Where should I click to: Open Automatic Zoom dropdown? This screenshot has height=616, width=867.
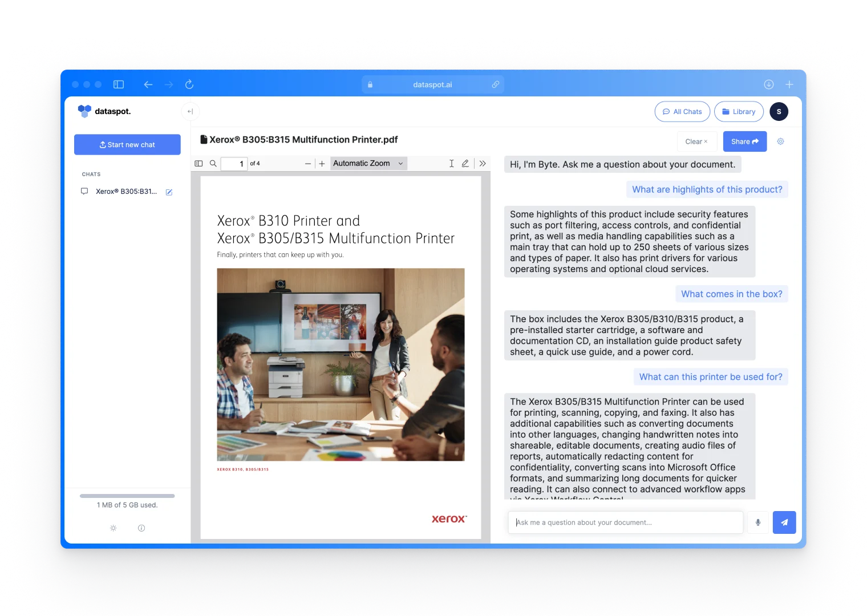pos(368,164)
